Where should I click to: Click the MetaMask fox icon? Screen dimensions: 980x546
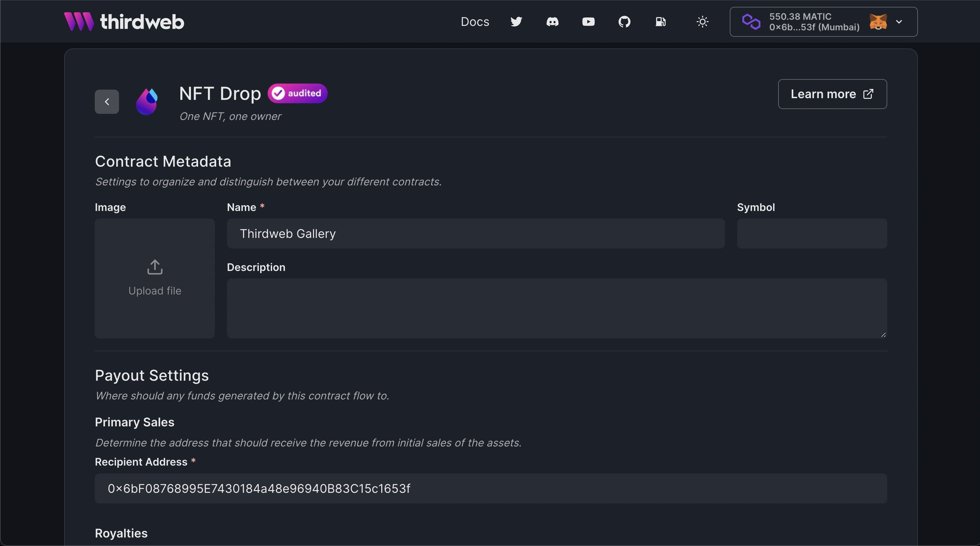(x=878, y=22)
